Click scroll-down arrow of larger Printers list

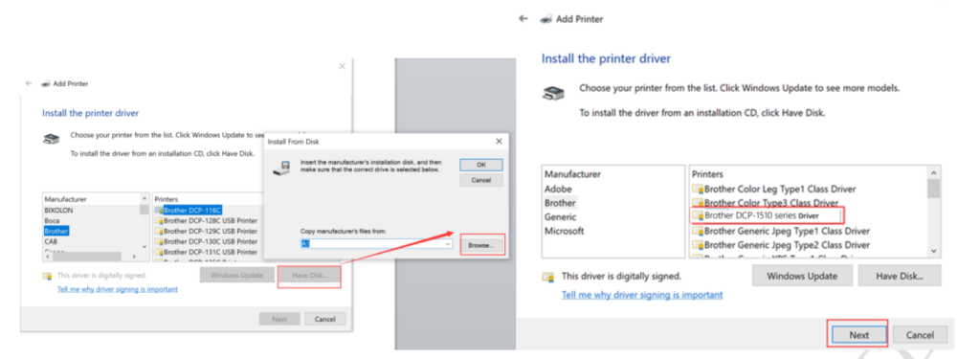[x=934, y=251]
